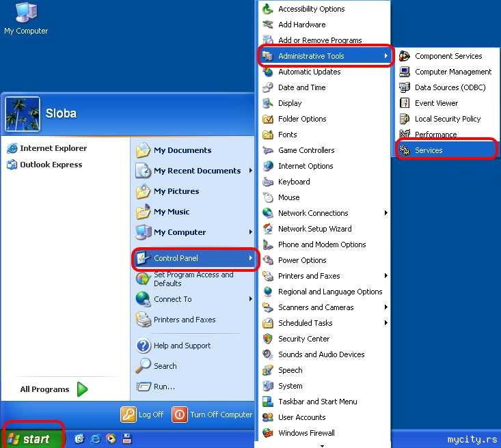
Task: Expand the Control Panel submenu arrow
Action: click(x=251, y=258)
